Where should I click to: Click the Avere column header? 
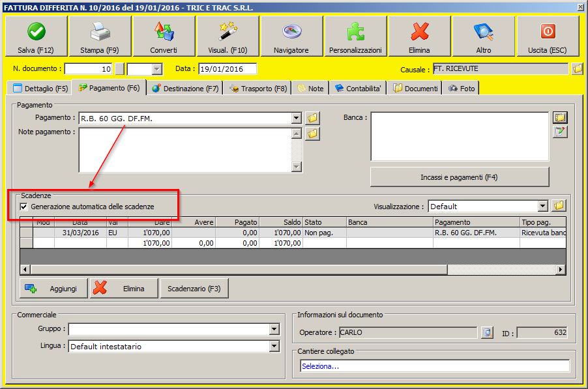(194, 222)
